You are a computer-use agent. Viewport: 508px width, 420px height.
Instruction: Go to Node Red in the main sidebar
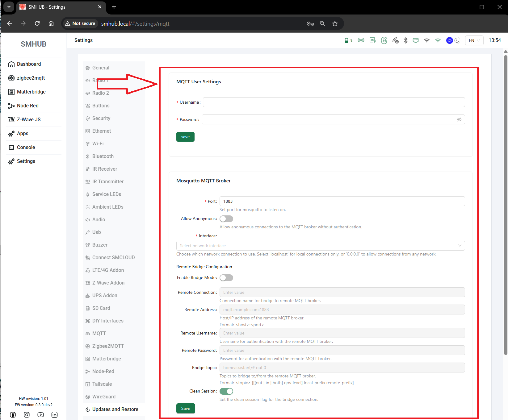[28, 106]
